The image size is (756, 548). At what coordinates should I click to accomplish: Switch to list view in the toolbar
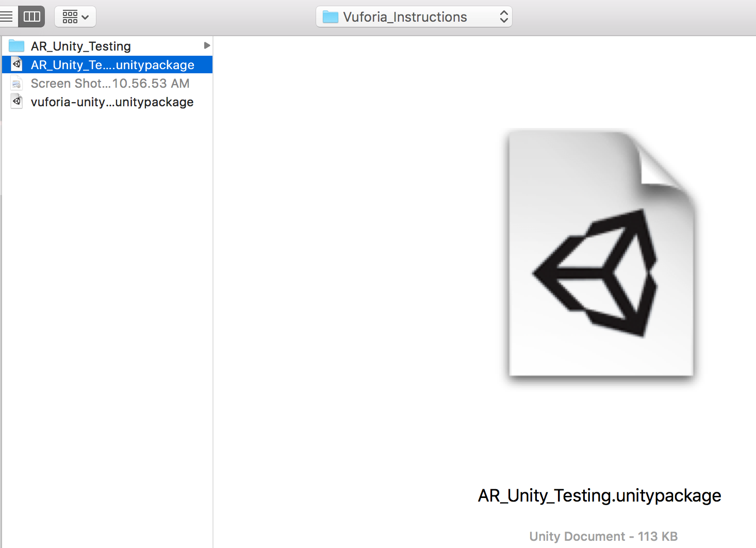pos(7,16)
